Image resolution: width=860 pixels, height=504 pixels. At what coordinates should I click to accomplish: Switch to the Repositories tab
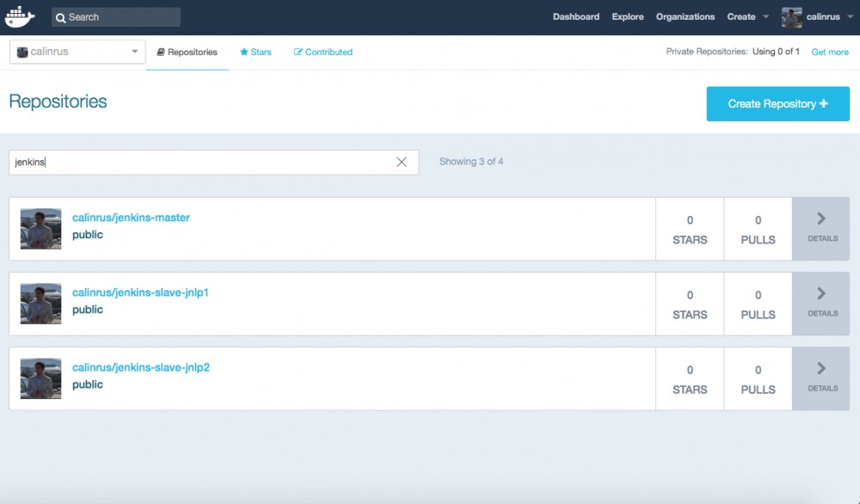pyautogui.click(x=187, y=52)
